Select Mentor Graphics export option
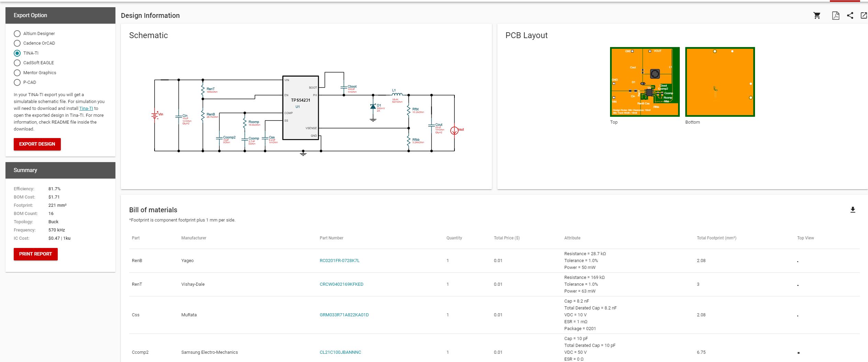This screenshot has height=362, width=868. (x=17, y=73)
